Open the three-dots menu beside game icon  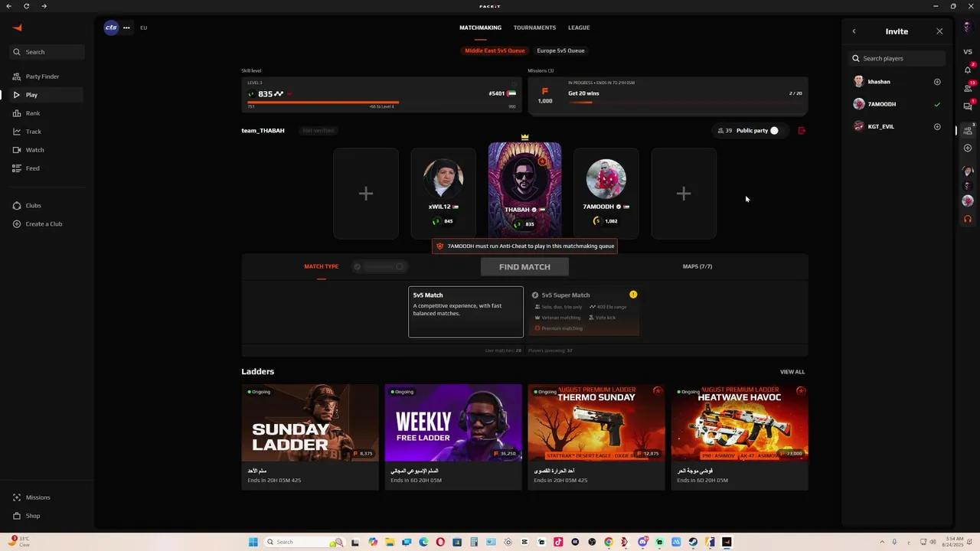pyautogui.click(x=126, y=28)
